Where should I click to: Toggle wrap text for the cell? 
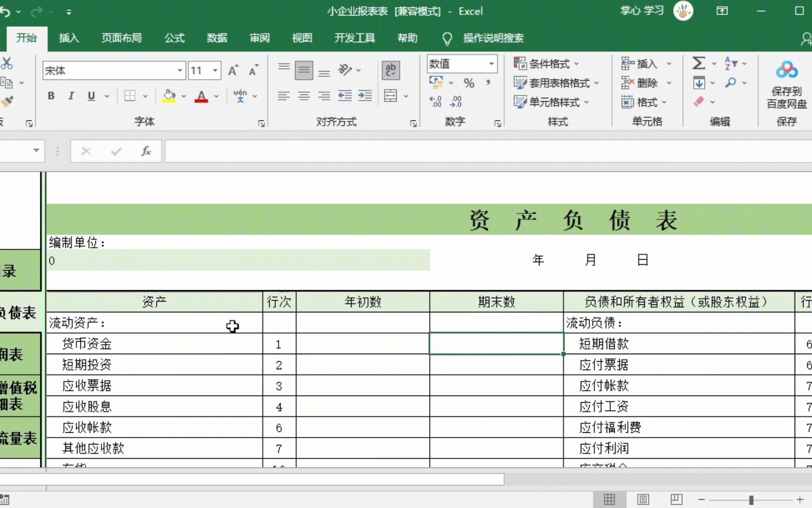(x=390, y=70)
